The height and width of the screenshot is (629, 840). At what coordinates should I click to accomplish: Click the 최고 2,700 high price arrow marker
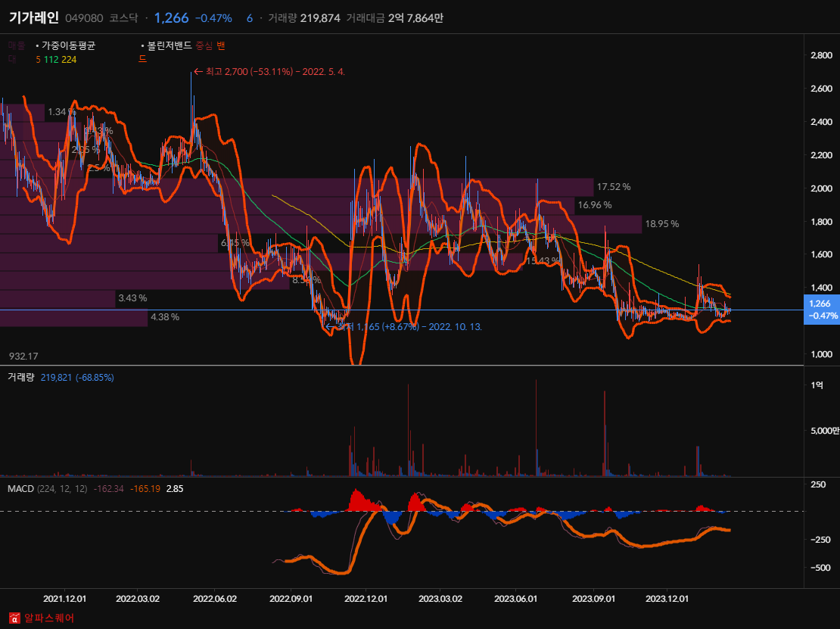tap(199, 71)
